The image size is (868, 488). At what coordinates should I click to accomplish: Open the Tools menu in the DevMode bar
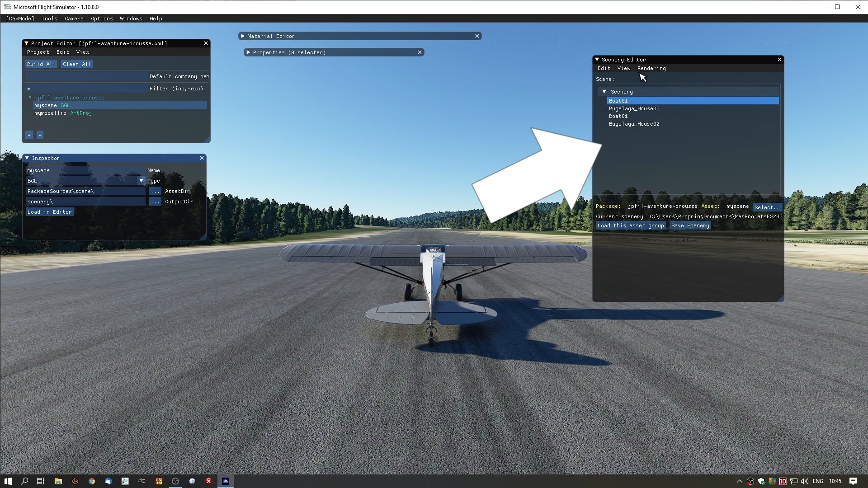pyautogui.click(x=49, y=19)
